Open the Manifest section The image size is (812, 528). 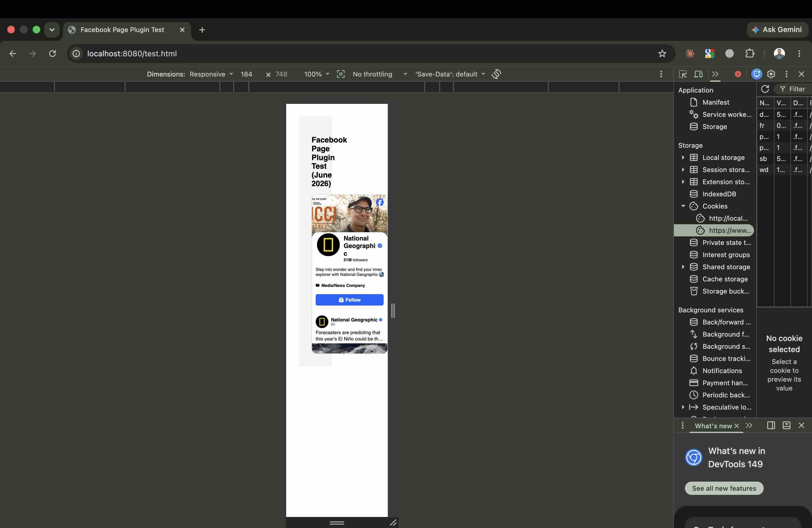tap(715, 102)
